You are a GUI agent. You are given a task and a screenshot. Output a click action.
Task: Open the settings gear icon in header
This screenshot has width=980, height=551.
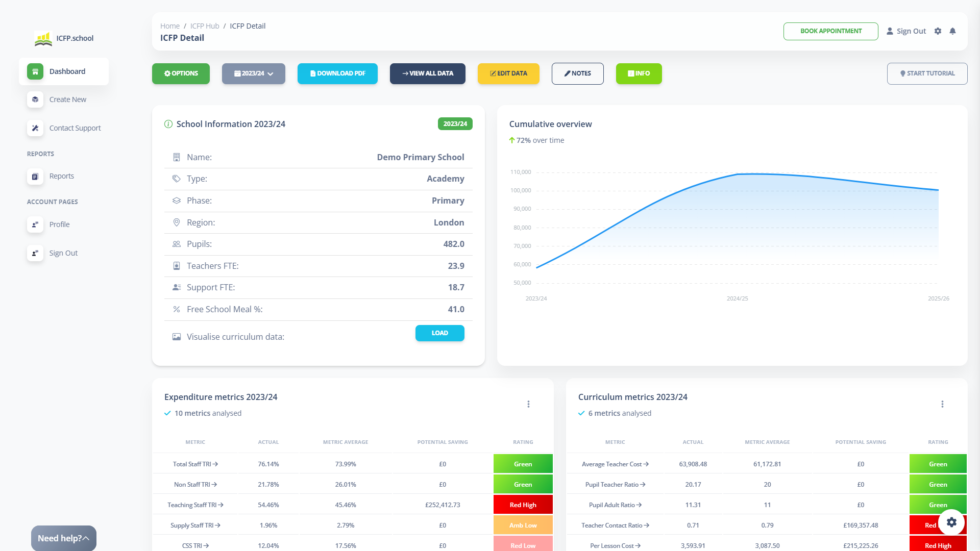point(938,31)
